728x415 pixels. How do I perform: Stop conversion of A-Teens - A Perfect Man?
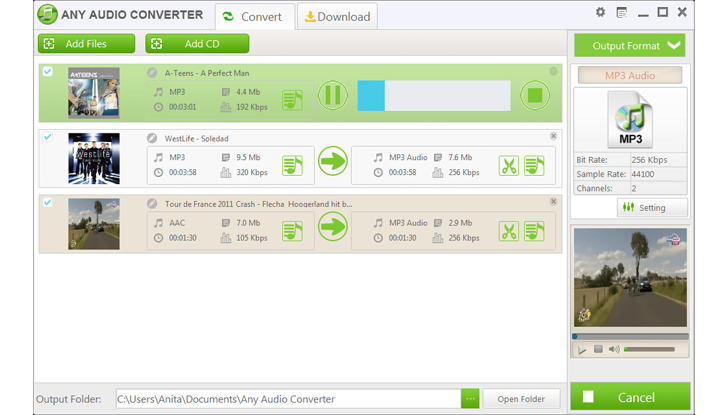tap(535, 96)
